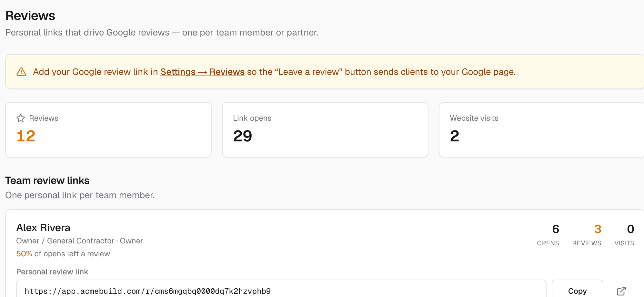Click the Reviews page heading
Image resolution: width=644 pixels, height=297 pixels.
[30, 15]
